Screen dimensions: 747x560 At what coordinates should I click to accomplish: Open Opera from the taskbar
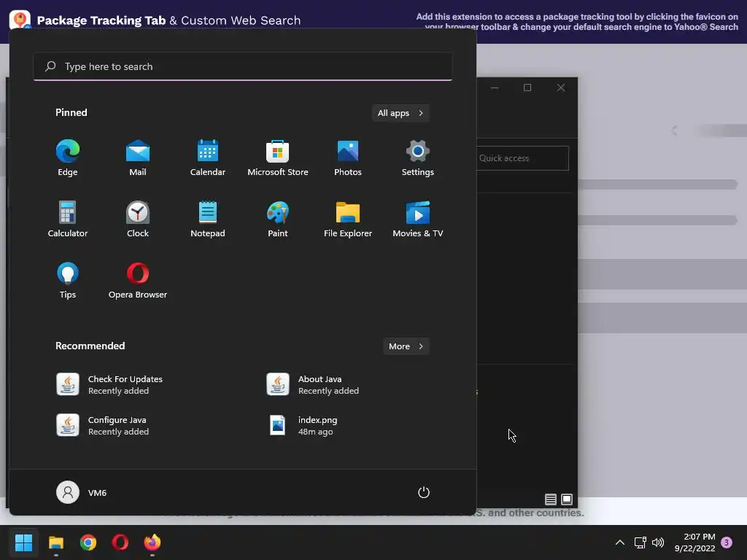[x=120, y=542]
